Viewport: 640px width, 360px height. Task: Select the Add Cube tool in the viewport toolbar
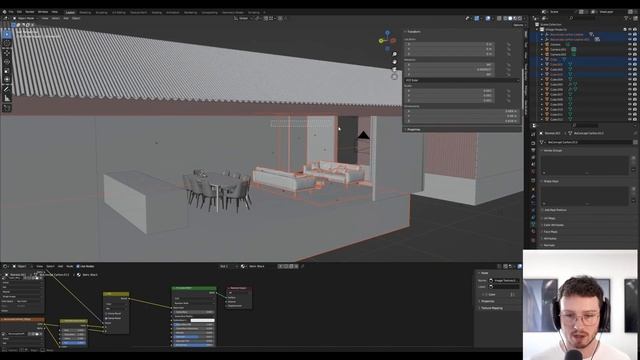pyautogui.click(x=7, y=108)
